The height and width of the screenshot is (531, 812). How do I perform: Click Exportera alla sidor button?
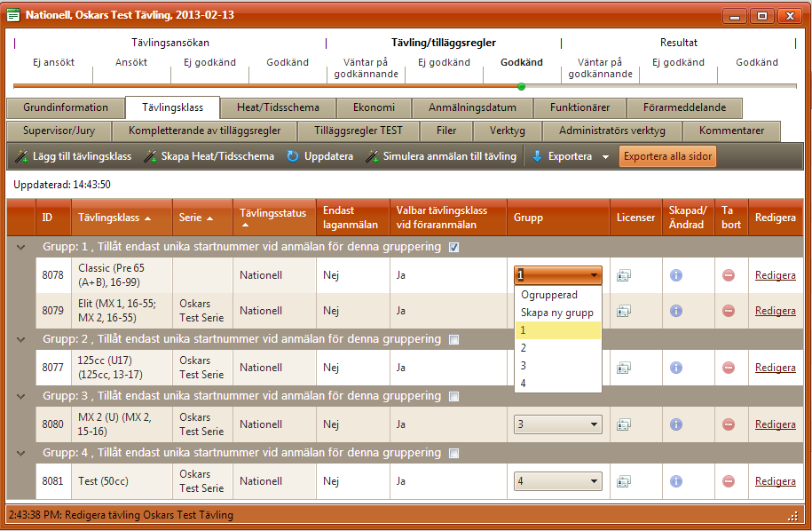[x=667, y=156]
